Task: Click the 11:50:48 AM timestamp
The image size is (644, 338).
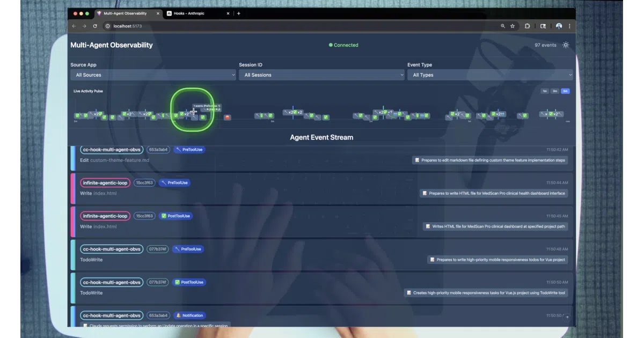Action: [x=557, y=249]
